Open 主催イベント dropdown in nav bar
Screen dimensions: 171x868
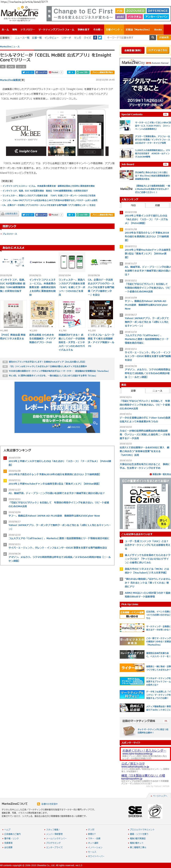[114, 30]
